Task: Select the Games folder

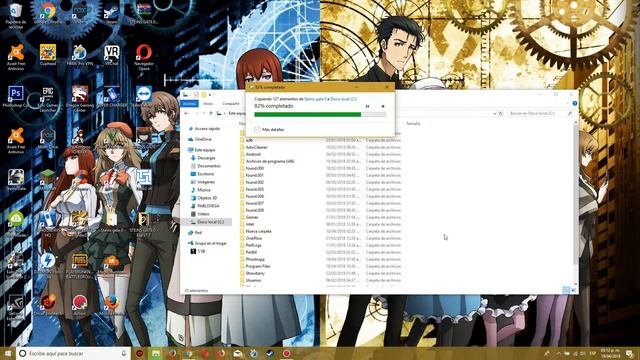Action: coord(251,217)
